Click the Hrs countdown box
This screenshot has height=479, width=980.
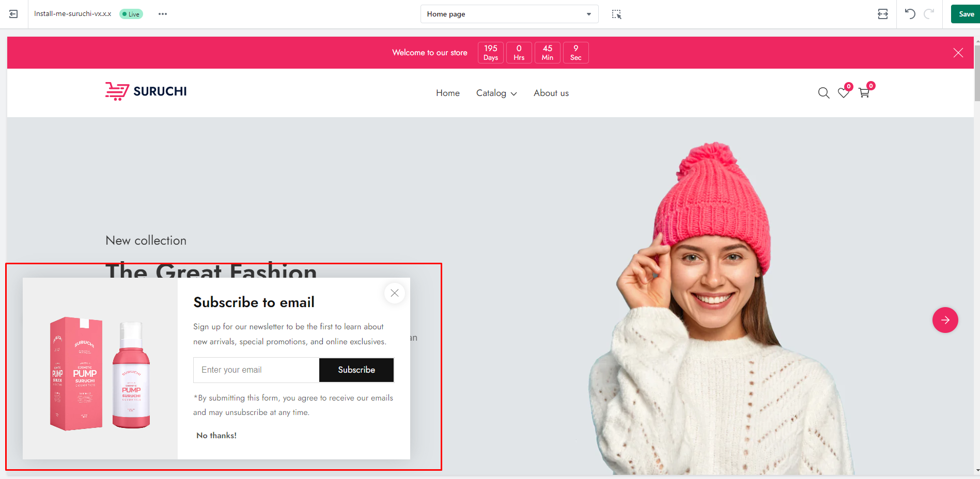click(519, 53)
